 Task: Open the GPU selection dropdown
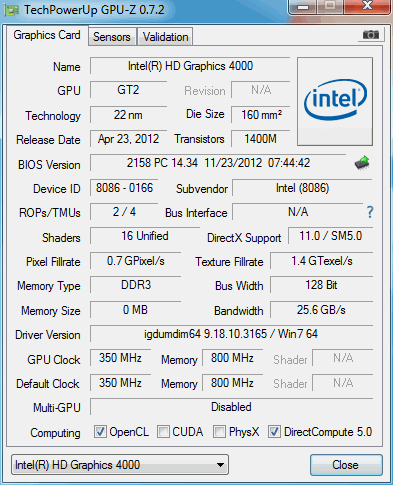pos(120,465)
